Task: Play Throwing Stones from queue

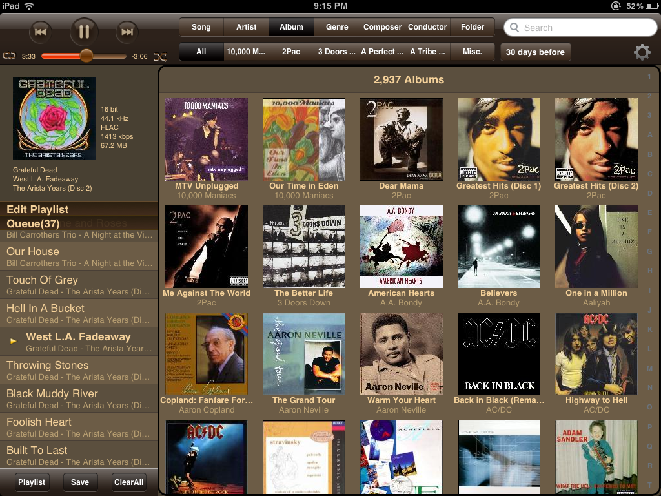Action: tap(79, 370)
